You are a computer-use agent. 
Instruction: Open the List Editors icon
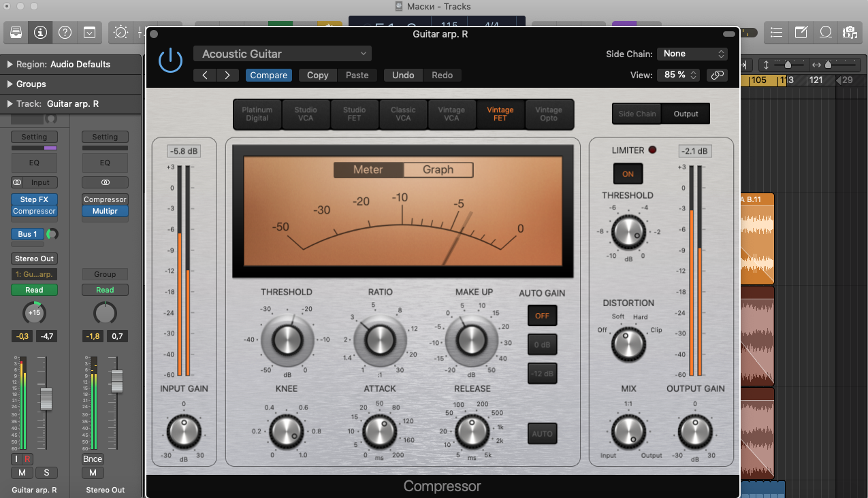[x=777, y=32]
